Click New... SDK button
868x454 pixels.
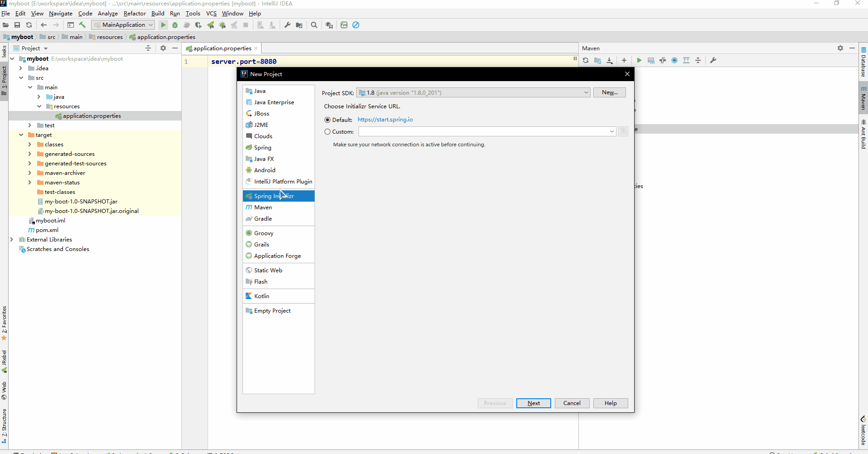point(610,92)
